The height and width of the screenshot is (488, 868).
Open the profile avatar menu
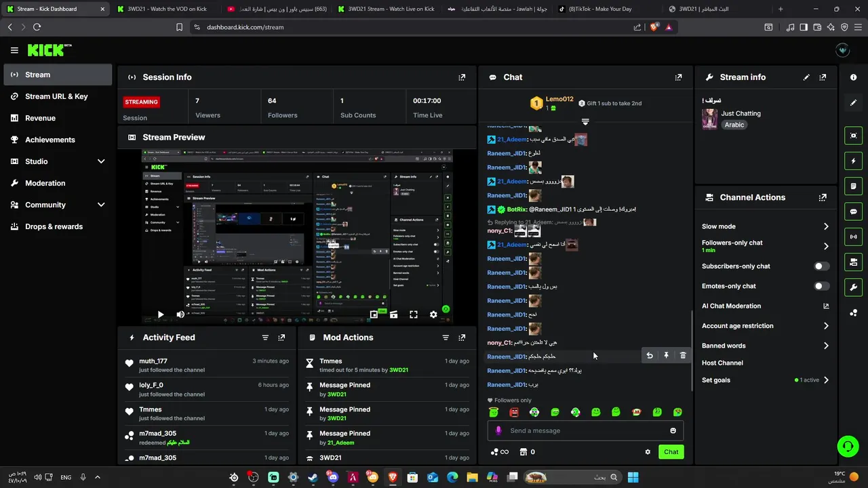(843, 50)
